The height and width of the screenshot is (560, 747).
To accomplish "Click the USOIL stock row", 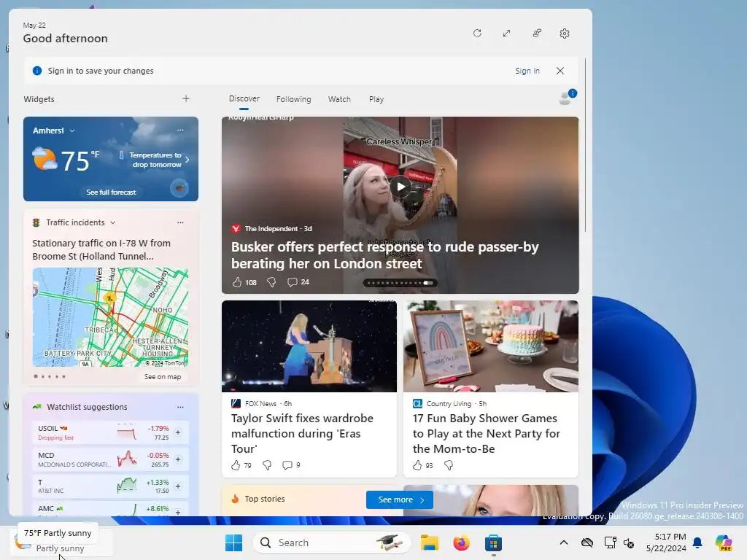I will 111,432.
